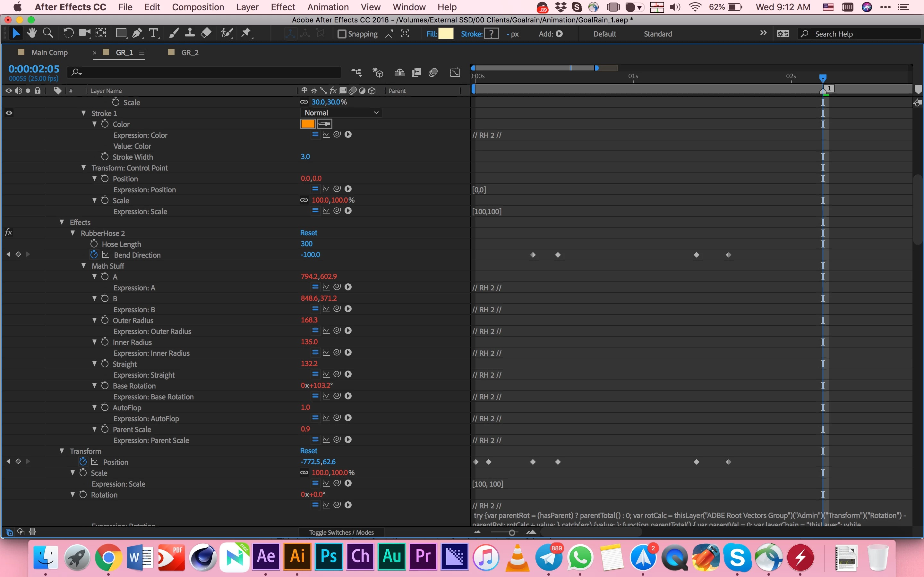Open Graph Editor for Bend Direction
The height and width of the screenshot is (577, 924).
106,255
